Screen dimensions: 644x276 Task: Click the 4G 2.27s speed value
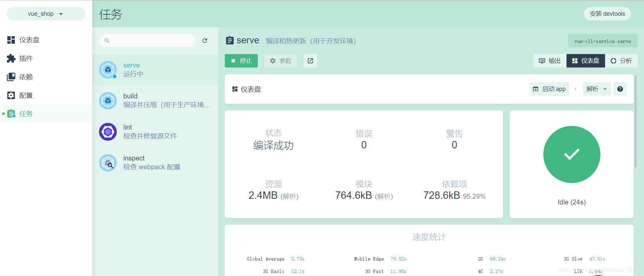click(x=496, y=271)
